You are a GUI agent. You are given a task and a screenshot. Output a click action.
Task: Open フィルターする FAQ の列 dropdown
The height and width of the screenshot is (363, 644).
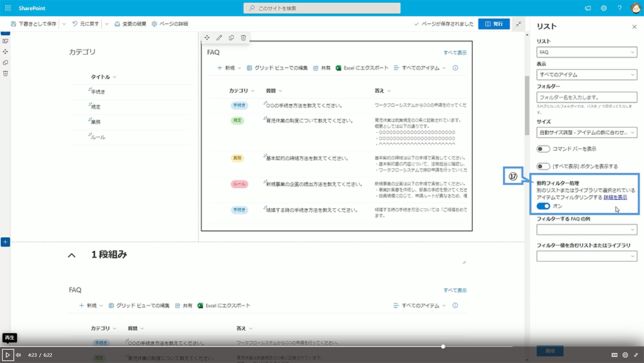[x=587, y=230]
